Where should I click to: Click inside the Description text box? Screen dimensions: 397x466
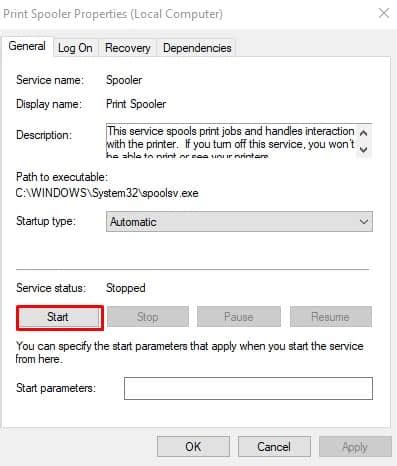pos(231,141)
